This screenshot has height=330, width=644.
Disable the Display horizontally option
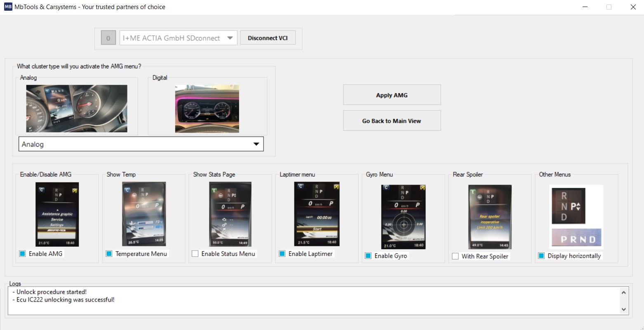pyautogui.click(x=541, y=255)
